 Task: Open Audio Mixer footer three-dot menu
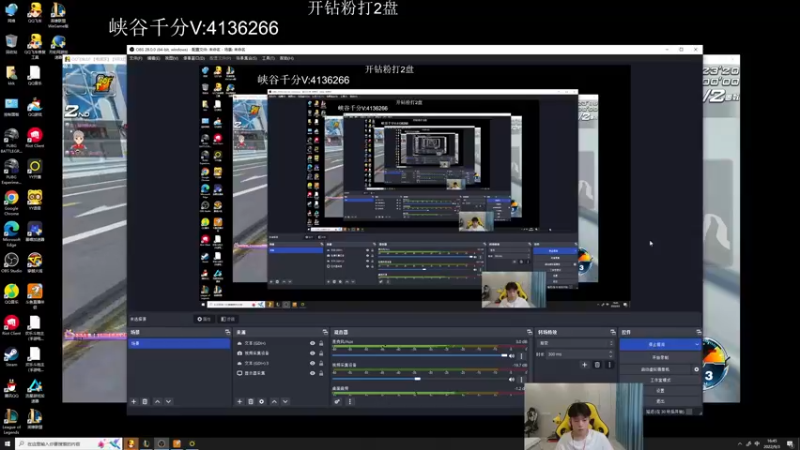(x=349, y=402)
